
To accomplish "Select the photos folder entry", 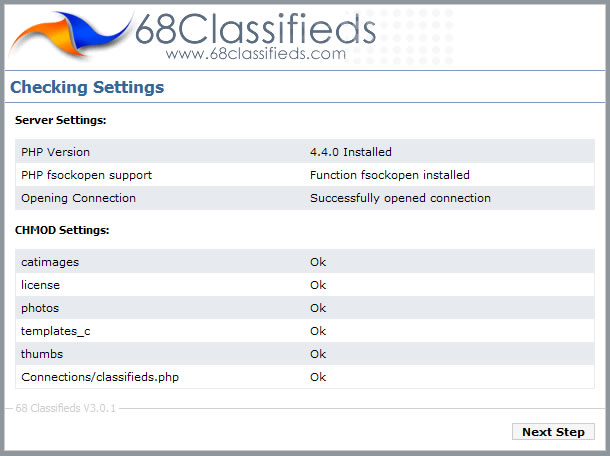I will tap(40, 308).
